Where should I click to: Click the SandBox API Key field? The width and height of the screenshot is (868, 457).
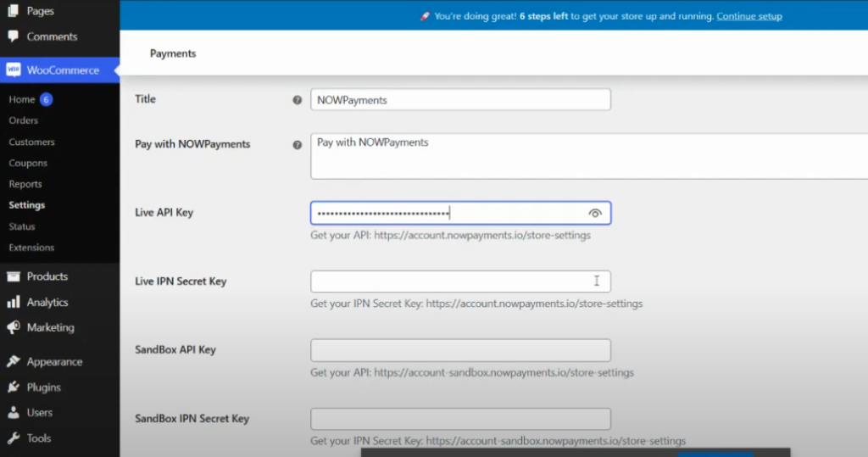pyautogui.click(x=460, y=350)
